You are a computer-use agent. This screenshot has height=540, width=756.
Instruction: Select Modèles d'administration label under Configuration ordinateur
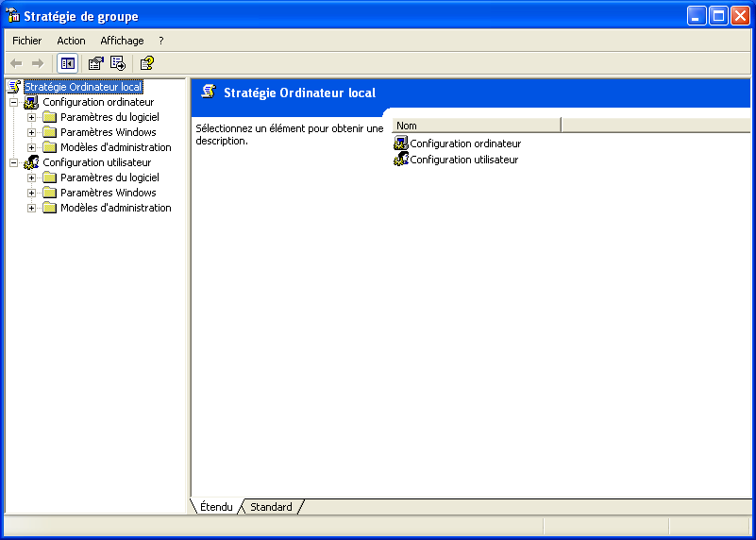click(116, 147)
